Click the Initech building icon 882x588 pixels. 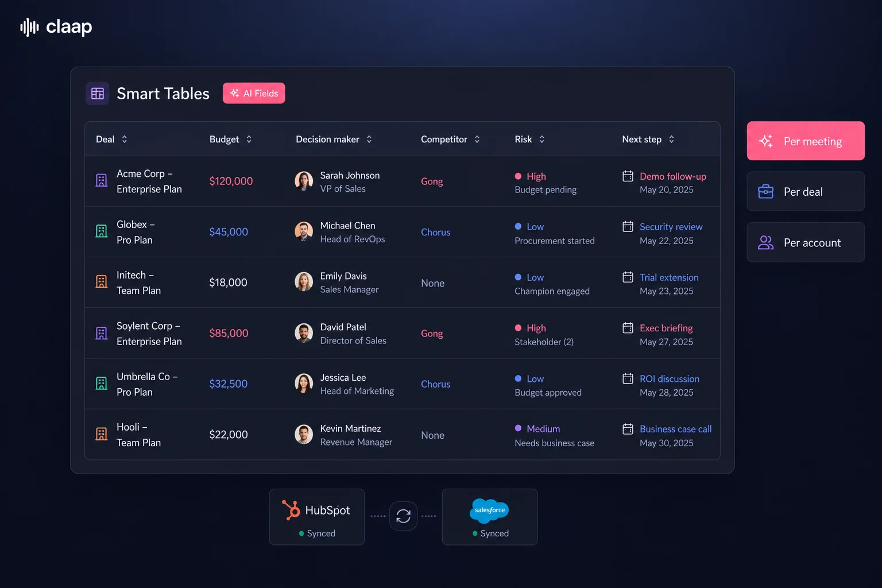point(102,281)
